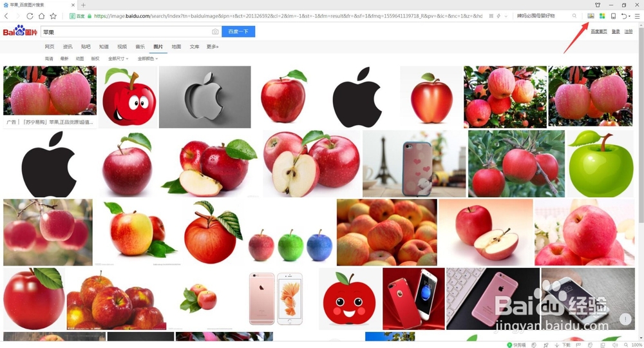Open the pink iPhone on keyboard image
Screen dimensions: 644x348
tap(493, 298)
